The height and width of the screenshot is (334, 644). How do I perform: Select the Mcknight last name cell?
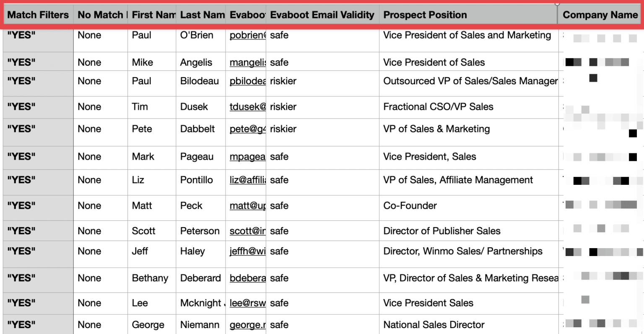click(x=201, y=303)
